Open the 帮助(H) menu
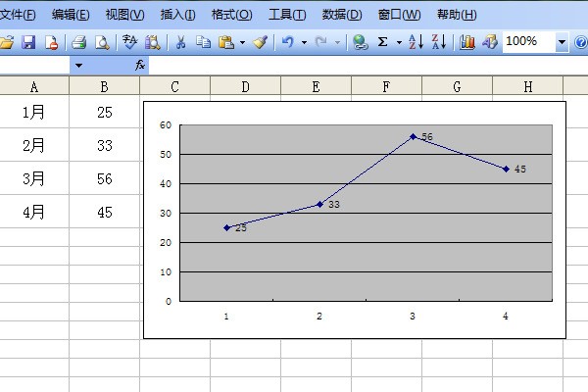588x392 pixels. pyautogui.click(x=457, y=15)
